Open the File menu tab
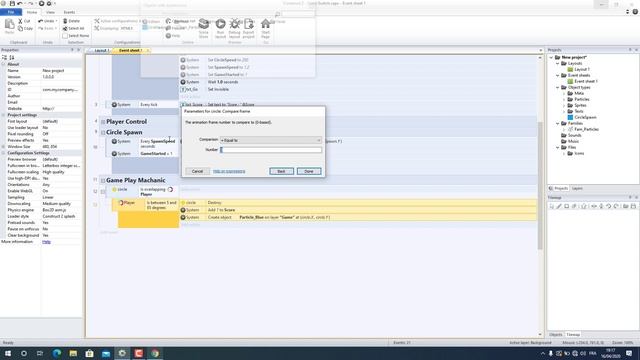 11,12
